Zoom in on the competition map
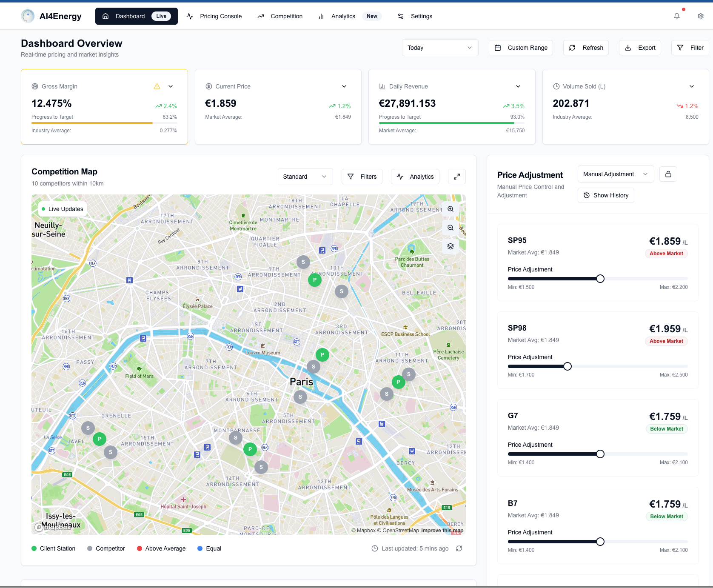713x588 pixels. point(451,209)
